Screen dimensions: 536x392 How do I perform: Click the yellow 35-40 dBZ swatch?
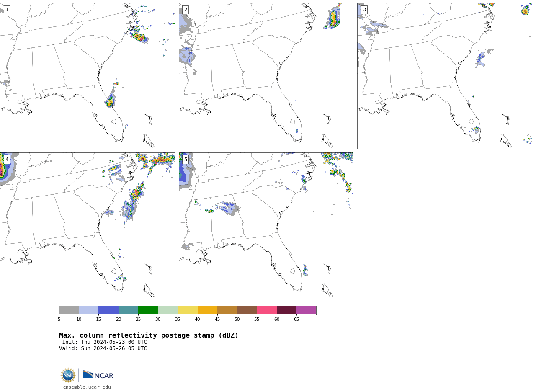[x=188, y=310]
